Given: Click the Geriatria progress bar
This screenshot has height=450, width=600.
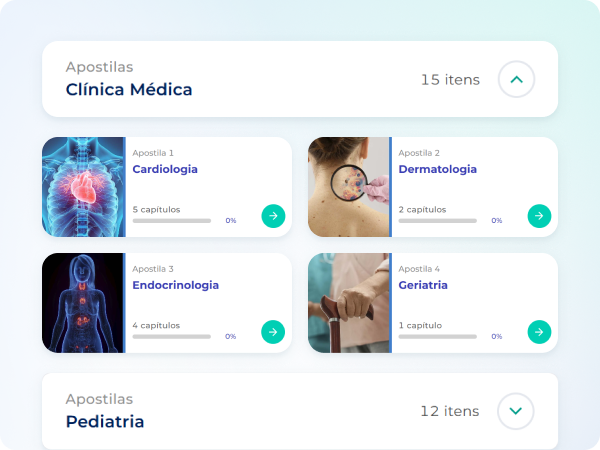Looking at the screenshot, I should coord(437,336).
